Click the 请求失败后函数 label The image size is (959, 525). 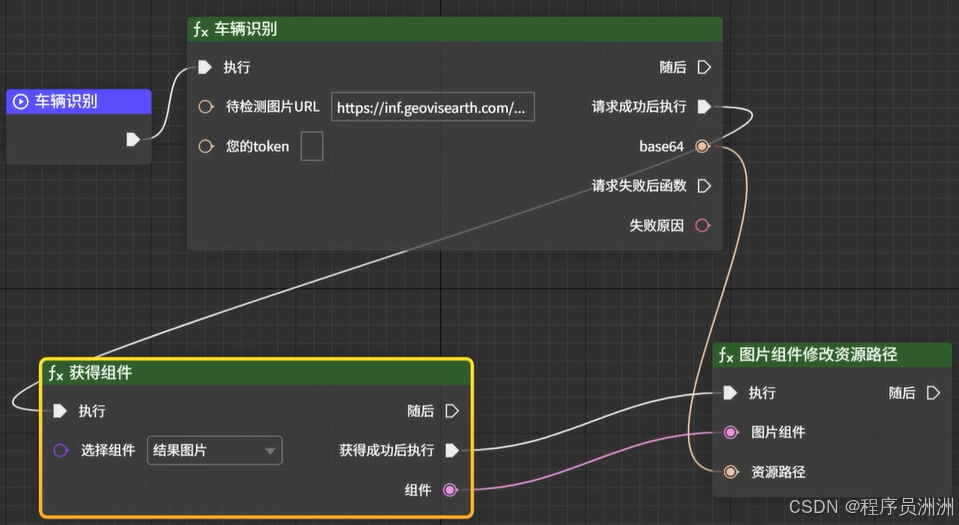[639, 185]
